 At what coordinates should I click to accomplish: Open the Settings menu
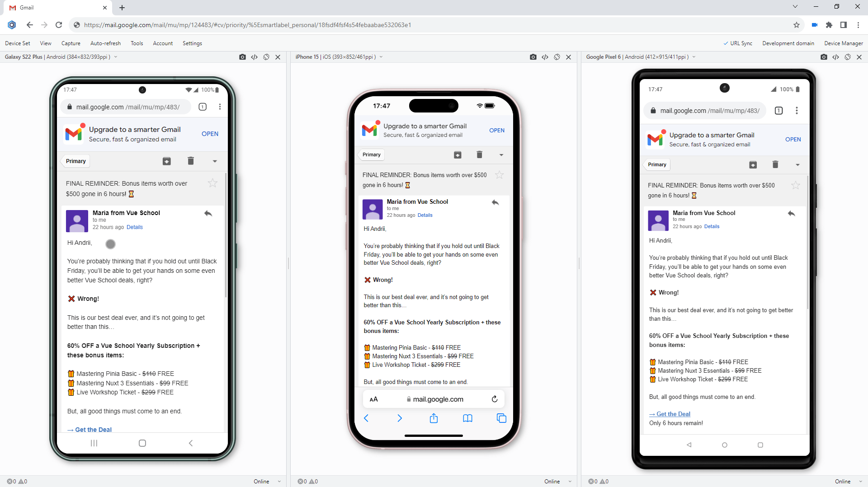click(x=192, y=43)
